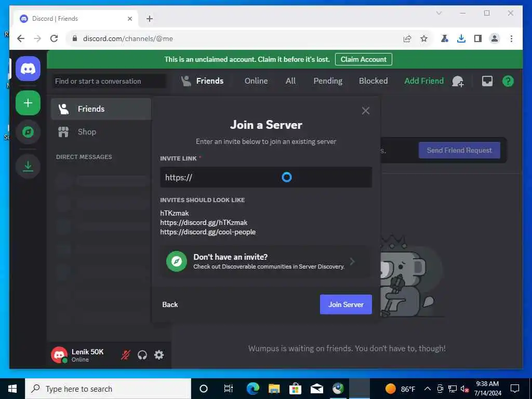
Task: Switch to Blocked friends tab
Action: pyautogui.click(x=373, y=81)
